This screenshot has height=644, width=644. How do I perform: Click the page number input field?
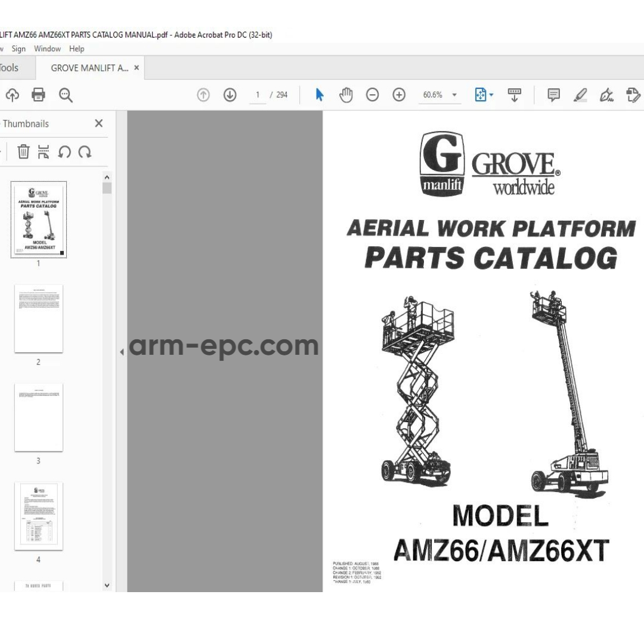[x=258, y=95]
